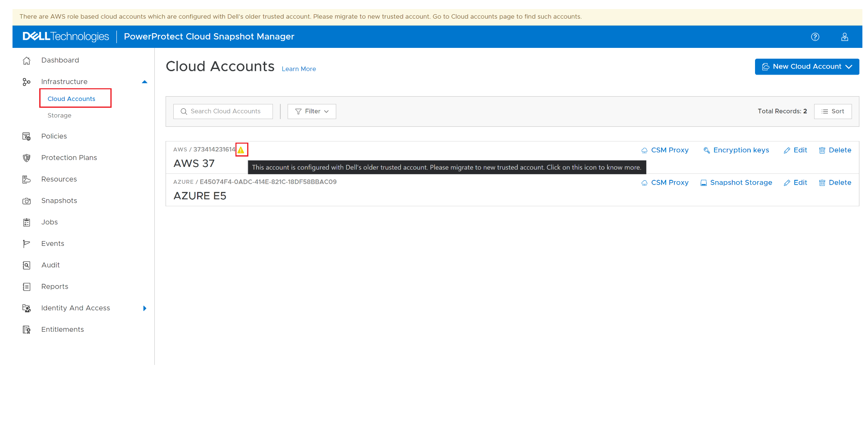The image size is (868, 421).
Task: Select Cloud Accounts in the sidebar
Action: click(x=71, y=98)
